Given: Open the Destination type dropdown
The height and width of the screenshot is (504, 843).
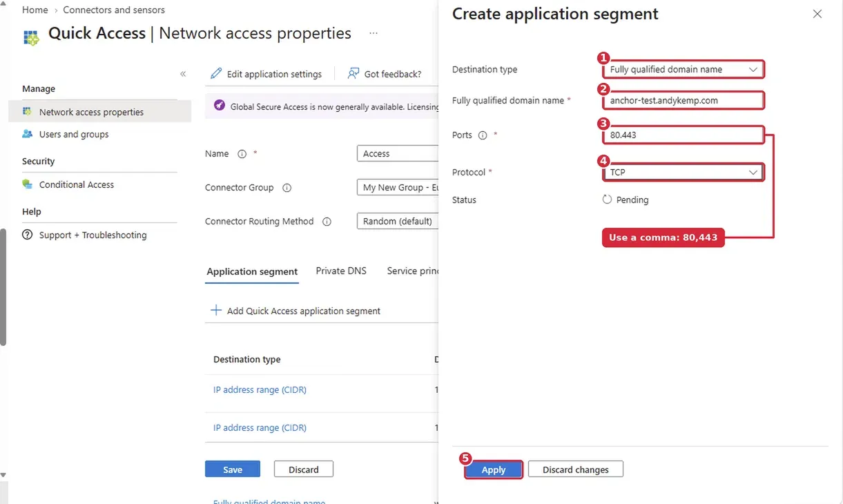Looking at the screenshot, I should click(683, 69).
